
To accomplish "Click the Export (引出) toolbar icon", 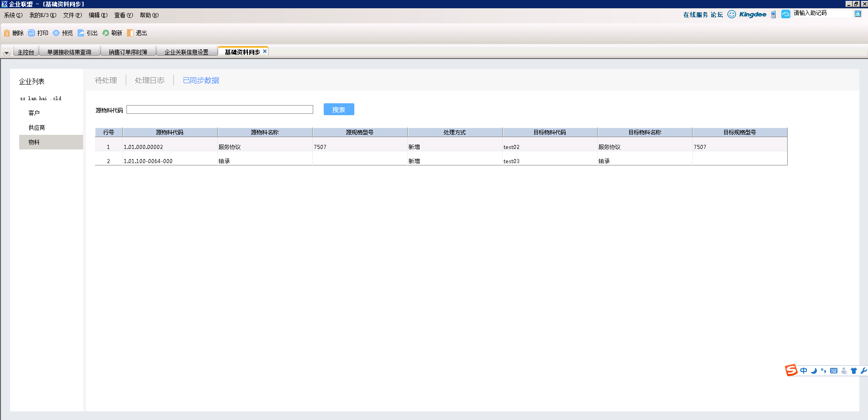I will [x=81, y=33].
